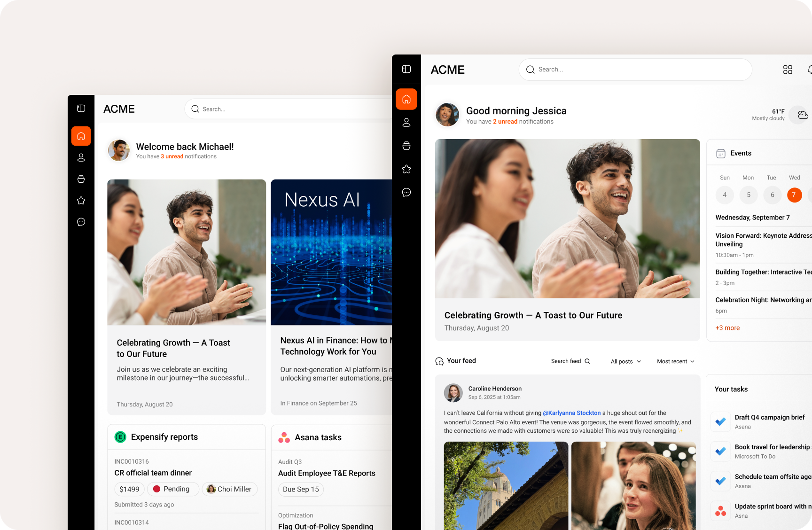Open People icon in Michael's window sidebar
This screenshot has height=530, width=812.
tap(81, 158)
